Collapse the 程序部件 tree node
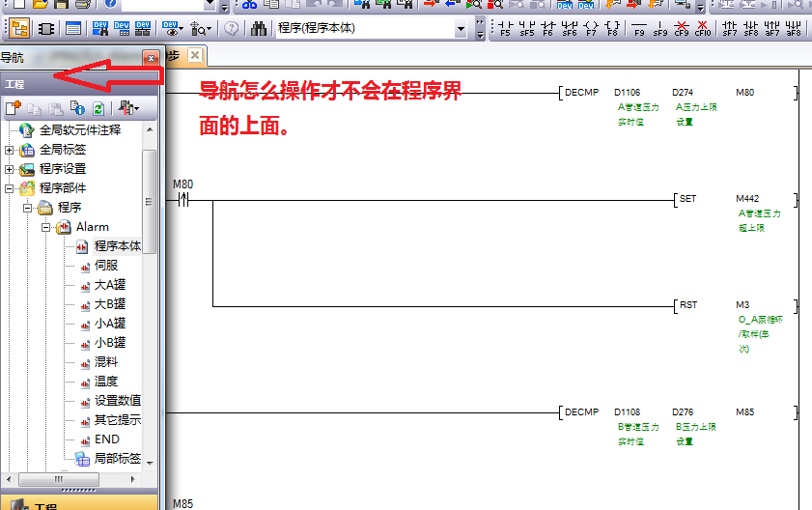Screen dimensions: 812x510 (x=10, y=188)
